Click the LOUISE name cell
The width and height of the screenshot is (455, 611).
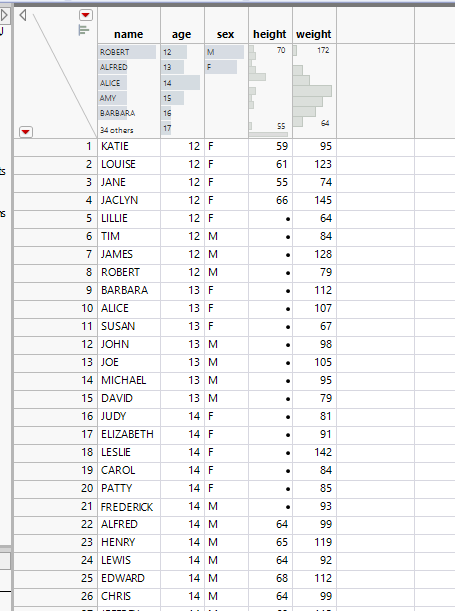tap(129, 164)
